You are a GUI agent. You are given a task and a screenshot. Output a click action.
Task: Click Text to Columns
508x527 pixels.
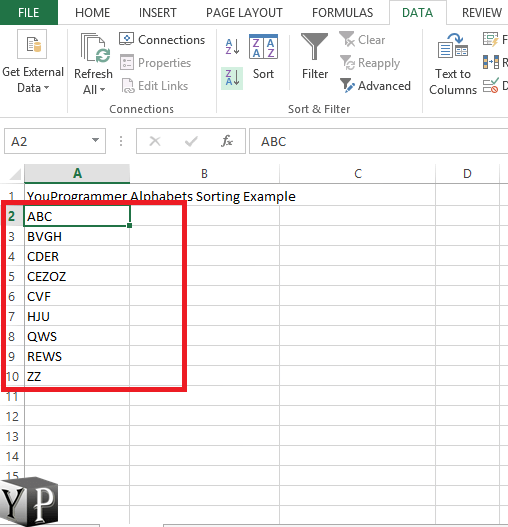pos(453,64)
